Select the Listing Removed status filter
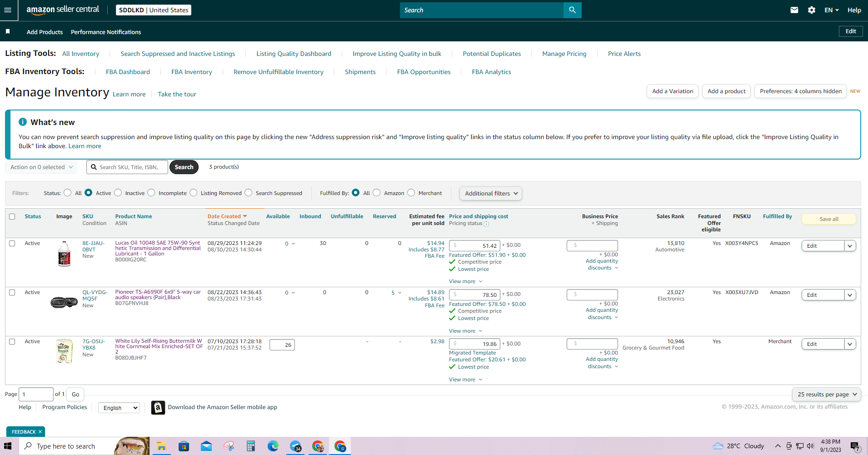The image size is (868, 455). pyautogui.click(x=194, y=193)
